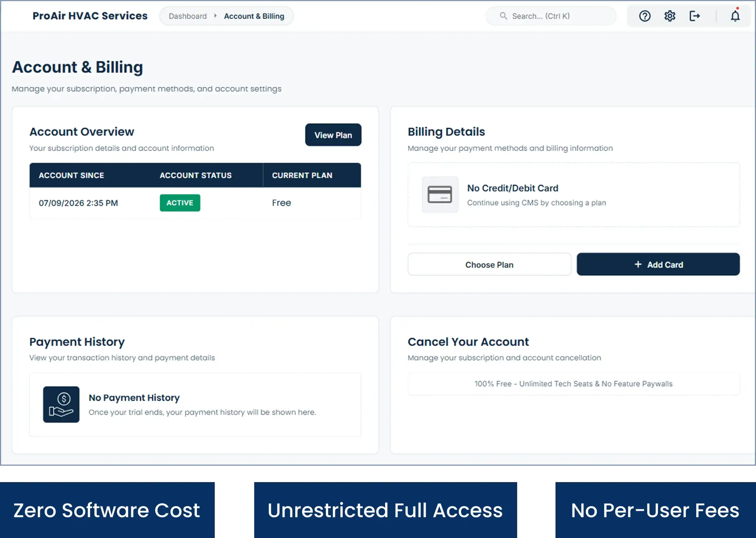
Task: Click the Cancel Your Account heading
Action: click(x=468, y=342)
